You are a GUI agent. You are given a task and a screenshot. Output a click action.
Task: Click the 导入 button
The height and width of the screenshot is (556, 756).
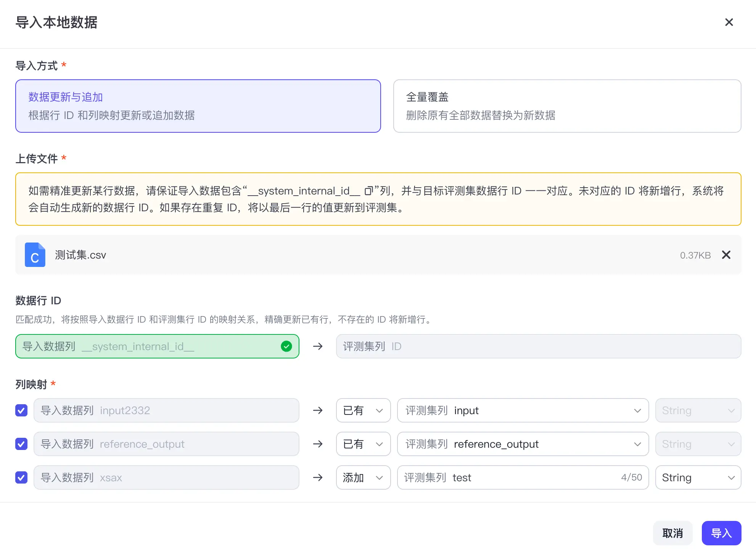(x=721, y=533)
